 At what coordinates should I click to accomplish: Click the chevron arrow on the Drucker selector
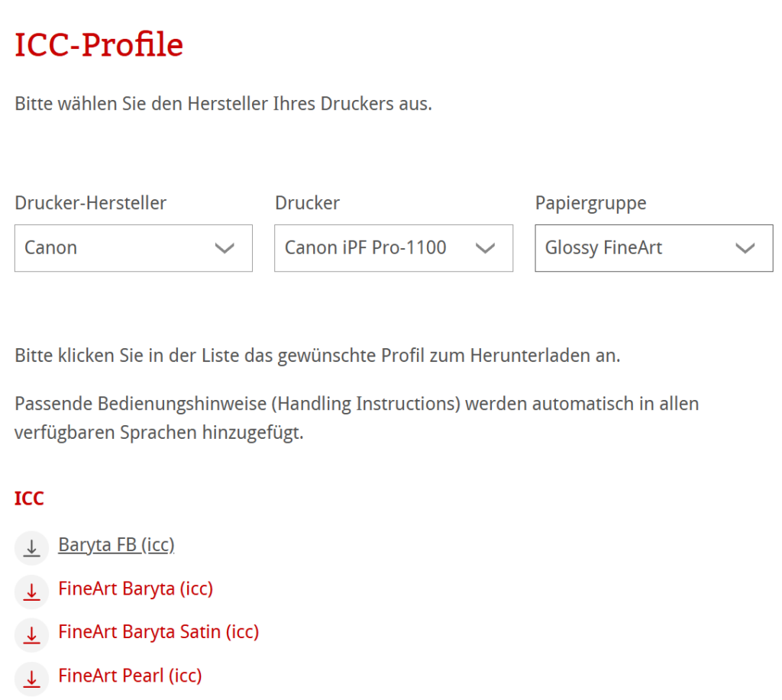[x=486, y=248]
